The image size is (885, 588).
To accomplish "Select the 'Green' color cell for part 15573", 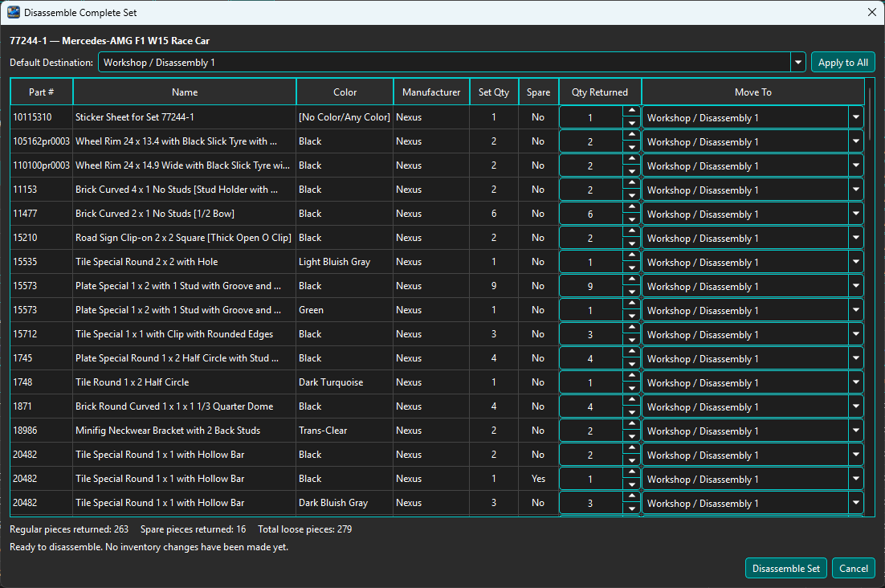I will tap(345, 310).
